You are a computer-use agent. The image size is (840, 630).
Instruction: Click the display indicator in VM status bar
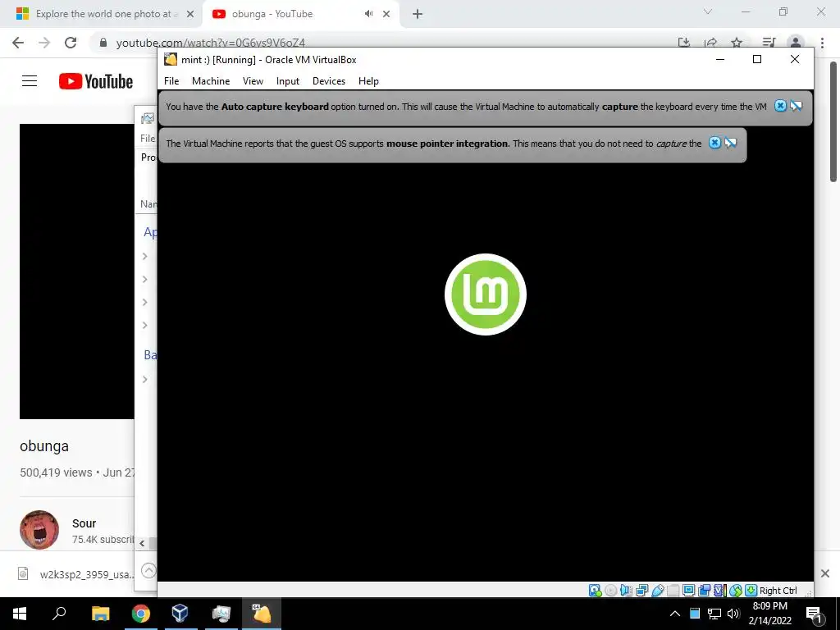pyautogui.click(x=689, y=591)
